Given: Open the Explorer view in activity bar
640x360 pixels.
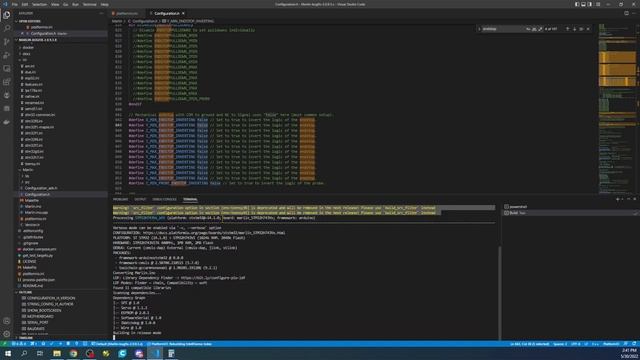Looking at the screenshot, I should click(7, 15).
